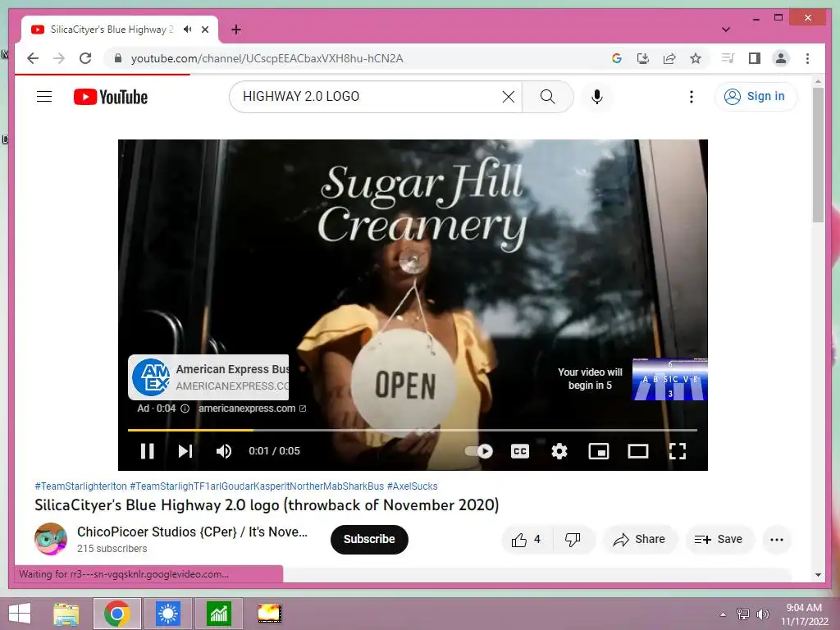The image size is (840, 630).
Task: Open the #AxelSucks hashtag
Action: (x=412, y=486)
